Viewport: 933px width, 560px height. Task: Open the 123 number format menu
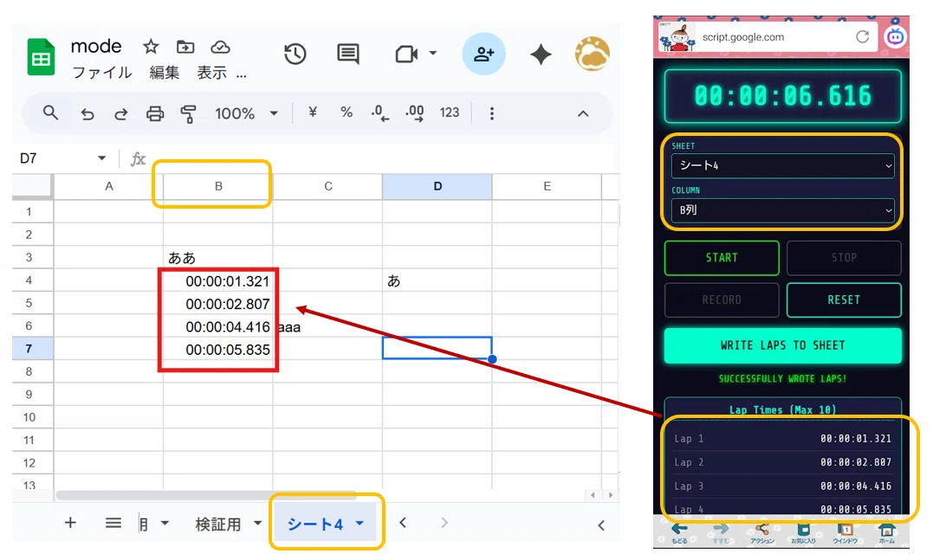click(x=450, y=113)
